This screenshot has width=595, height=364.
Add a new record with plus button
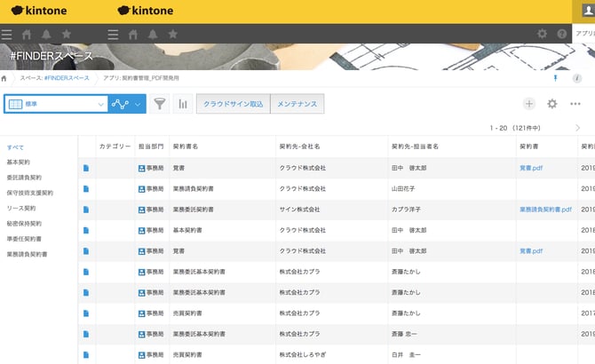tap(529, 104)
